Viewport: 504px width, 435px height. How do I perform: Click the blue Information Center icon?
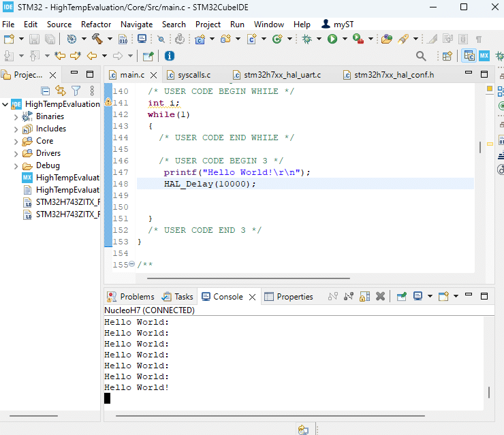click(x=170, y=56)
